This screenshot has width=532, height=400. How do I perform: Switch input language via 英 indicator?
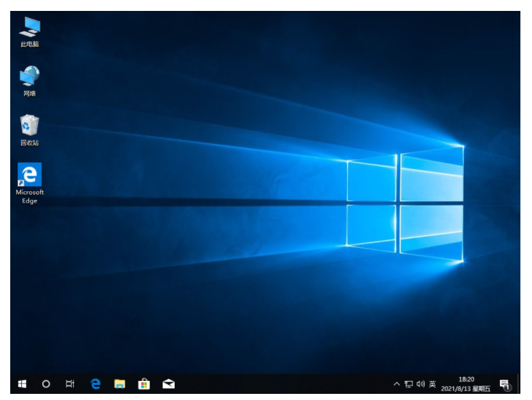tap(432, 384)
